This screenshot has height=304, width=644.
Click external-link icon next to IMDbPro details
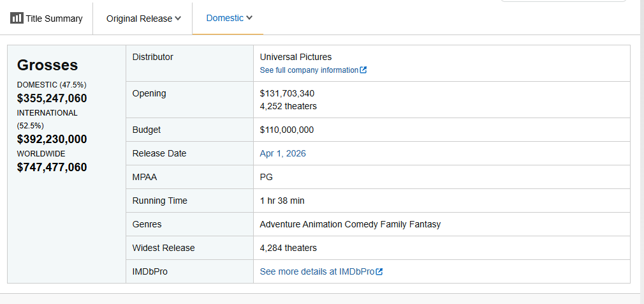coord(379,272)
